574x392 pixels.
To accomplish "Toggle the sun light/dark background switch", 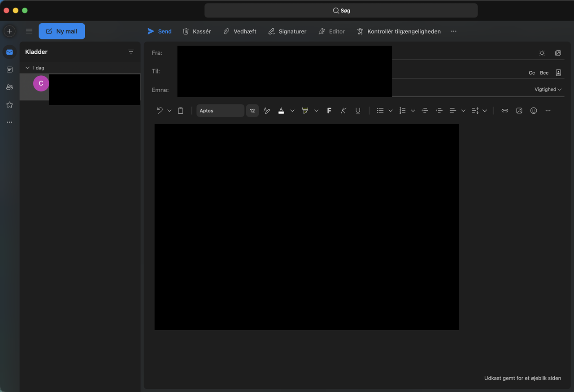I will click(542, 53).
